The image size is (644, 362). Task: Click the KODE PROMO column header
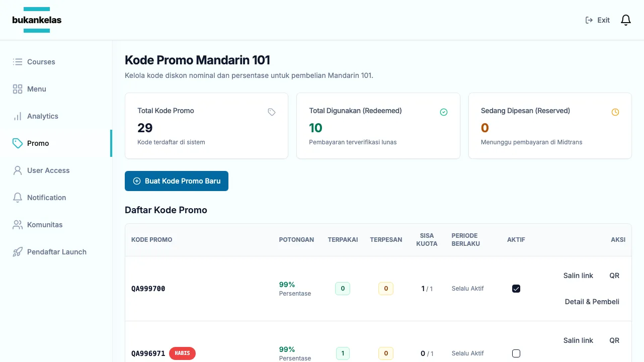152,240
